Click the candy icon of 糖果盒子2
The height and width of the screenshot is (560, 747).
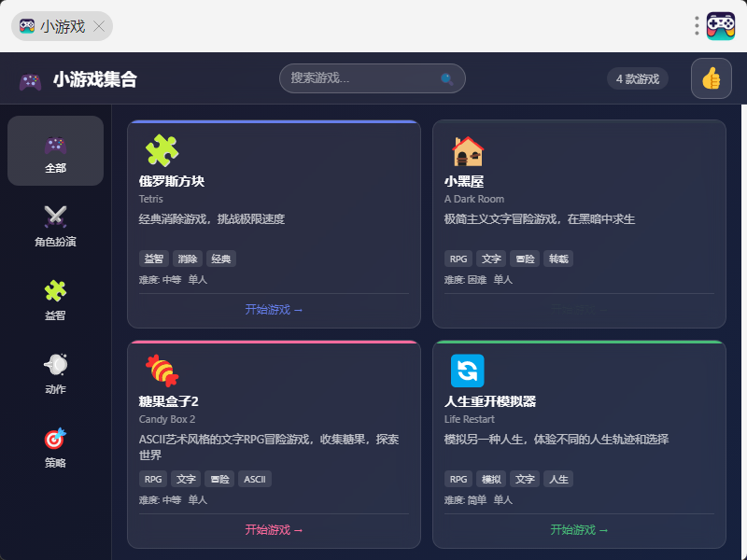click(x=162, y=371)
